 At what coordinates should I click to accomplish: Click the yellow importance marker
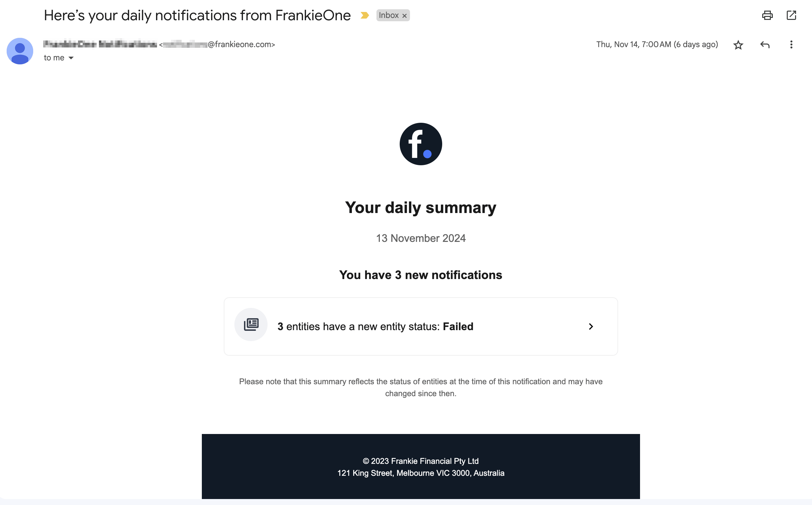364,15
